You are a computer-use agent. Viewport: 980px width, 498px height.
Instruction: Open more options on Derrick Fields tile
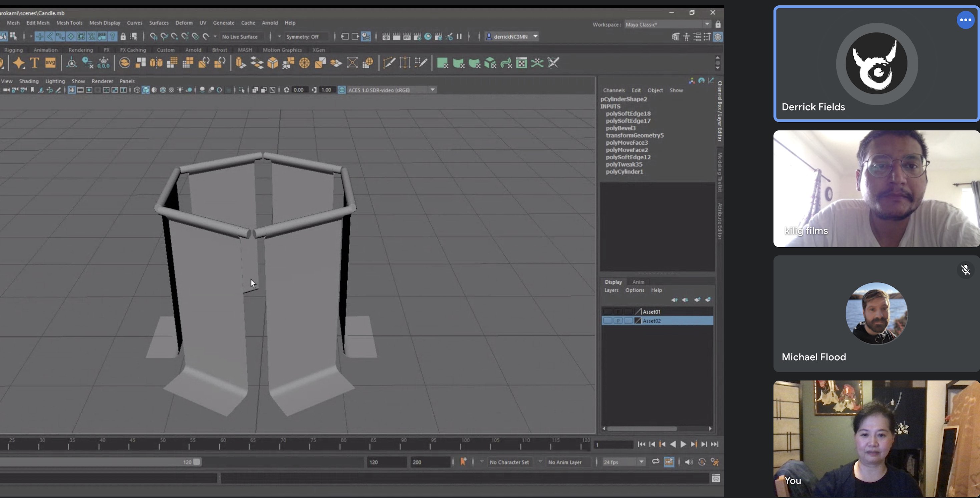tap(965, 20)
